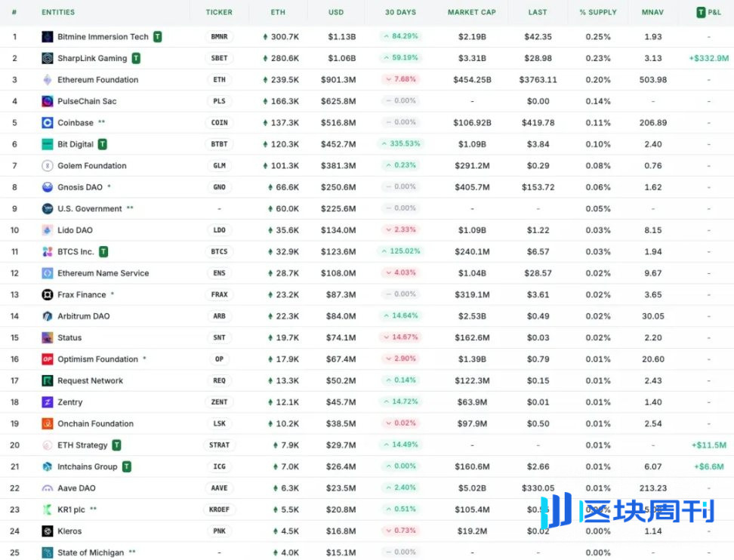Click the +$332.9M P&L value
Screen dimensions: 734x560
pyautogui.click(x=709, y=58)
